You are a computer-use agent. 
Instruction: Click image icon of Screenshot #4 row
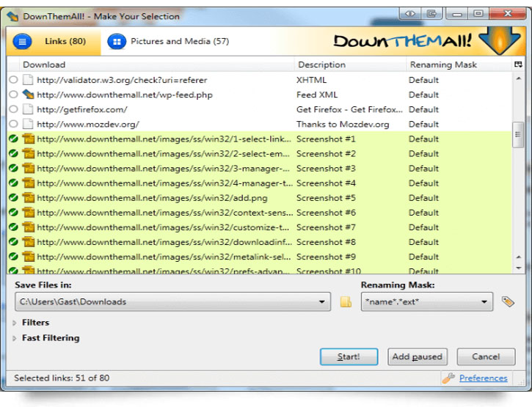pos(29,183)
